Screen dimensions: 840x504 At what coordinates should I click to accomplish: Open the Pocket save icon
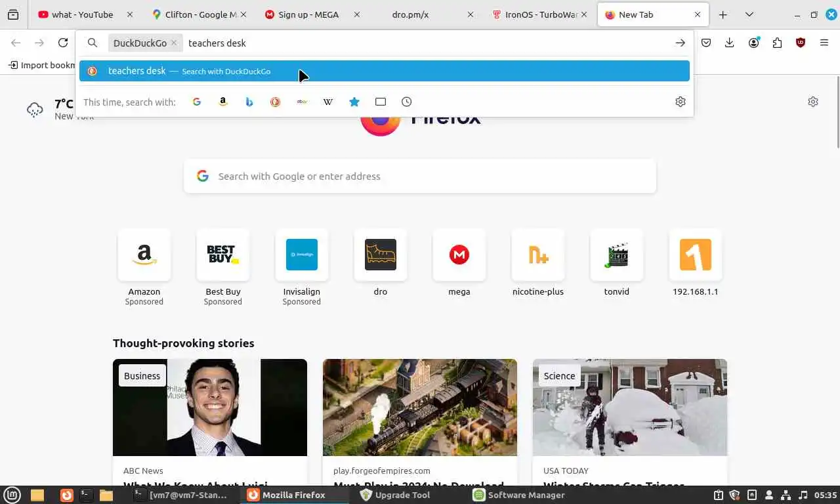(x=706, y=43)
